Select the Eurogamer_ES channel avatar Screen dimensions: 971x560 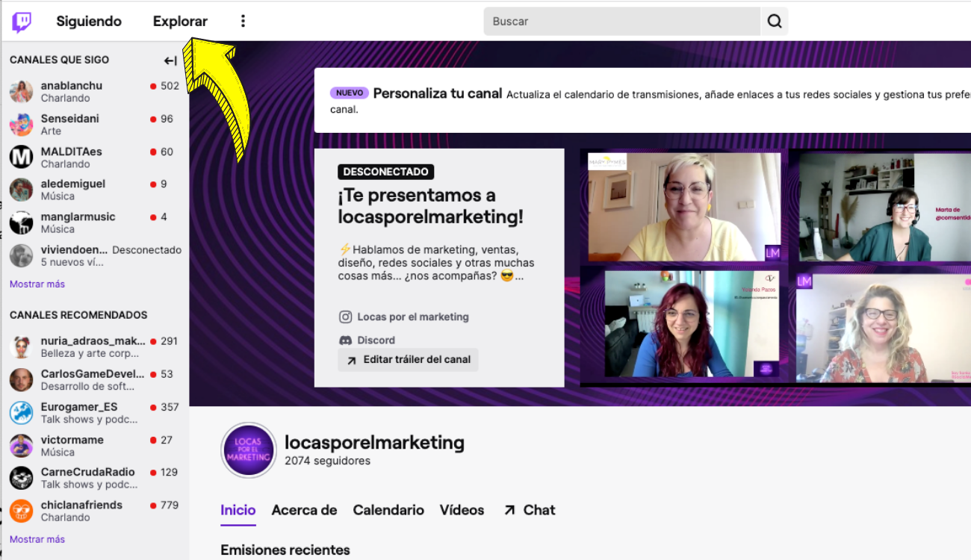(x=20, y=412)
